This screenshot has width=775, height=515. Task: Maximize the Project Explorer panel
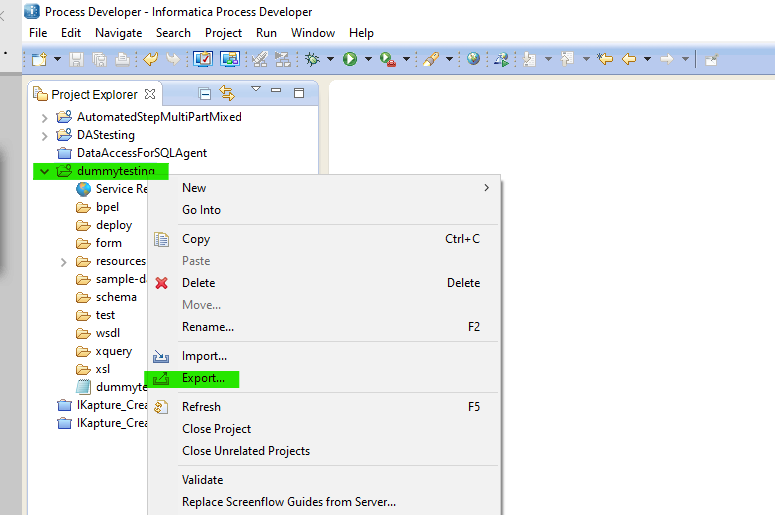[299, 93]
